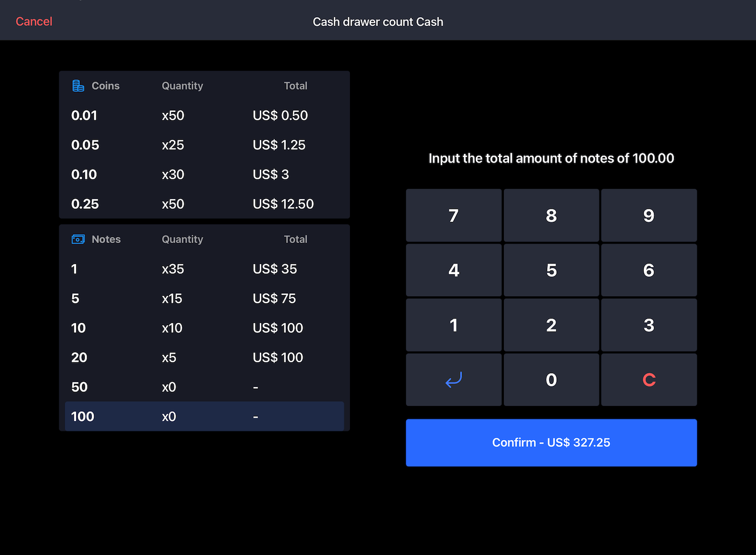
Task: Click the coins stack icon
Action: pyautogui.click(x=78, y=86)
